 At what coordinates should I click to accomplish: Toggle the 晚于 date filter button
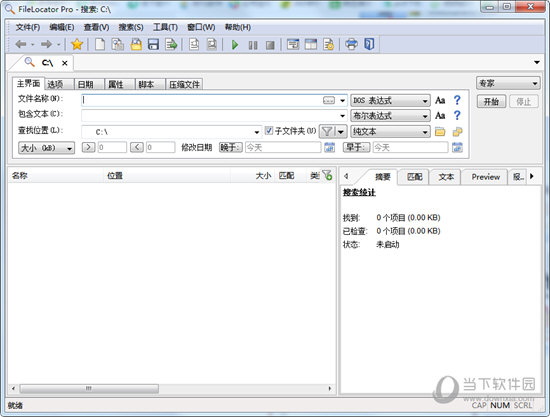click(230, 147)
